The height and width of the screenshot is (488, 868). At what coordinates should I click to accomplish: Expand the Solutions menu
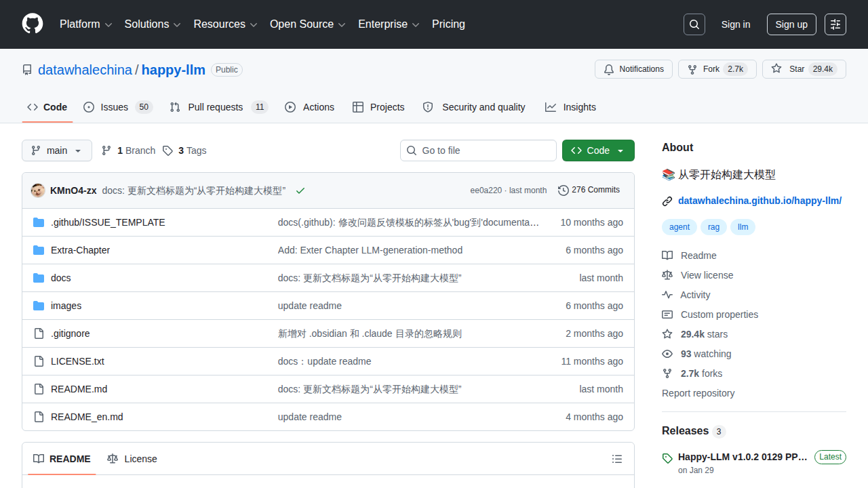(x=153, y=24)
